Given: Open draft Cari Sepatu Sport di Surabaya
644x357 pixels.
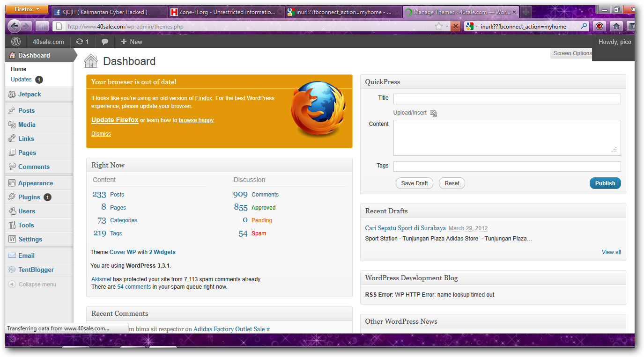Looking at the screenshot, I should [406, 228].
